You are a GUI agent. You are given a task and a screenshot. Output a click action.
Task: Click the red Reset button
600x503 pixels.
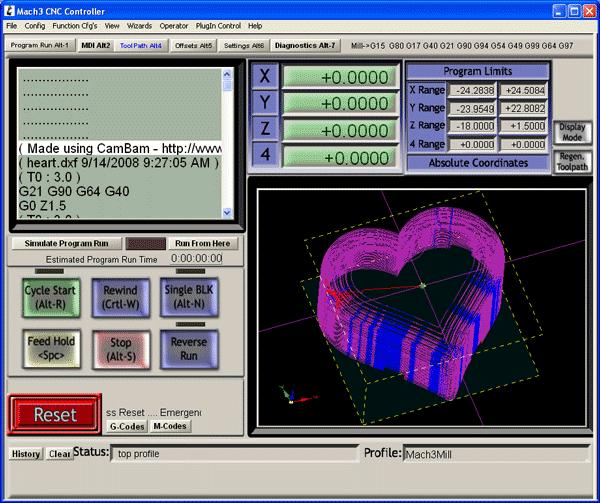[55, 415]
